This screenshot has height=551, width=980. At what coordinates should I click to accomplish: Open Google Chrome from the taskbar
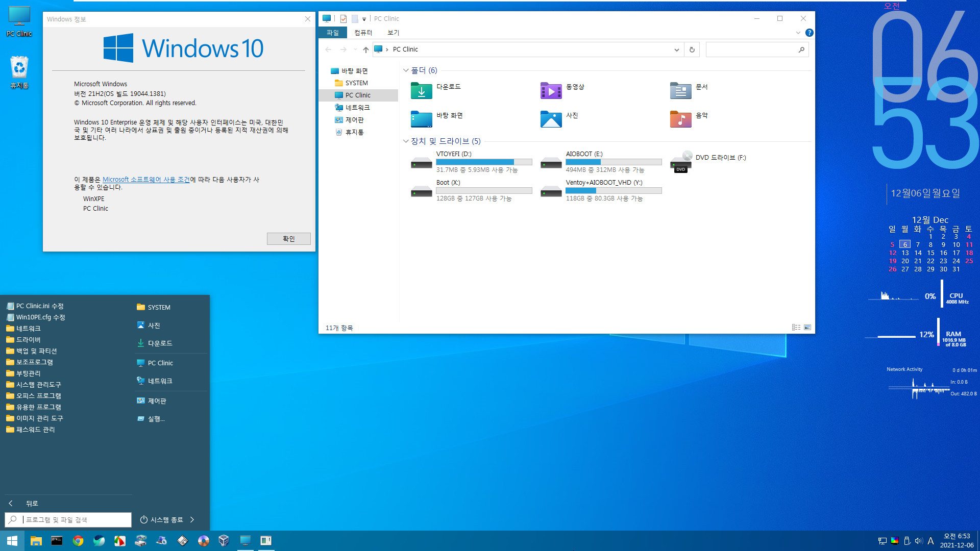(x=78, y=541)
